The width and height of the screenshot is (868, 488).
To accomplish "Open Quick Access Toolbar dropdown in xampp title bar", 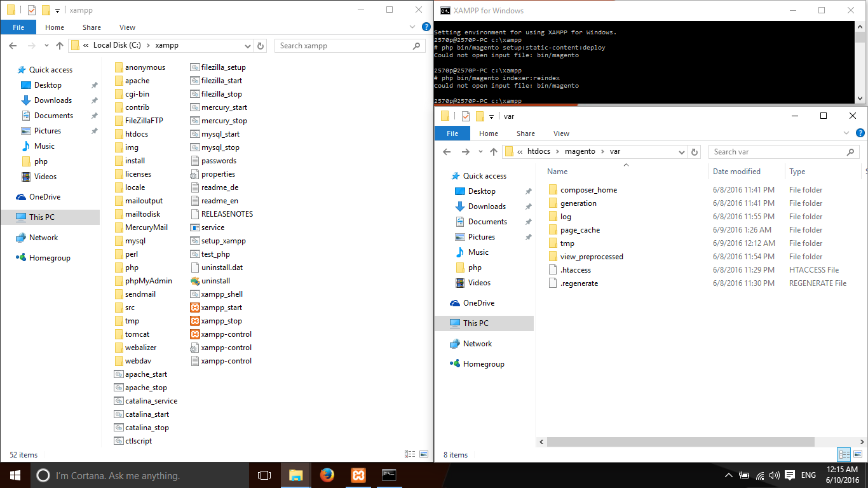I will (x=57, y=11).
